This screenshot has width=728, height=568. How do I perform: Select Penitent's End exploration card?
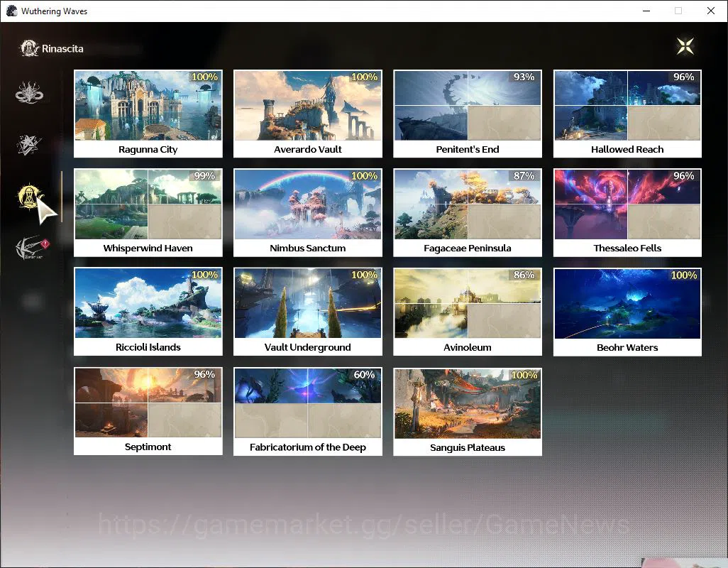click(468, 114)
